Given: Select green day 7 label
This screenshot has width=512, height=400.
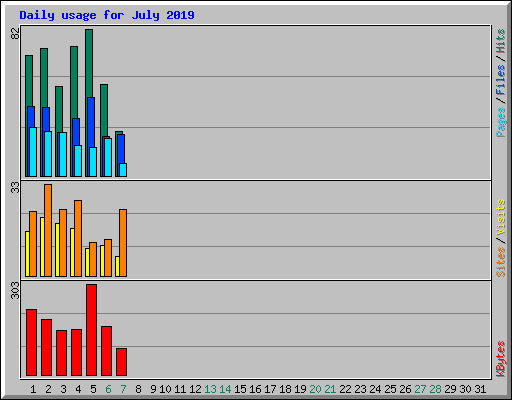Looking at the screenshot, I should coord(123,389).
